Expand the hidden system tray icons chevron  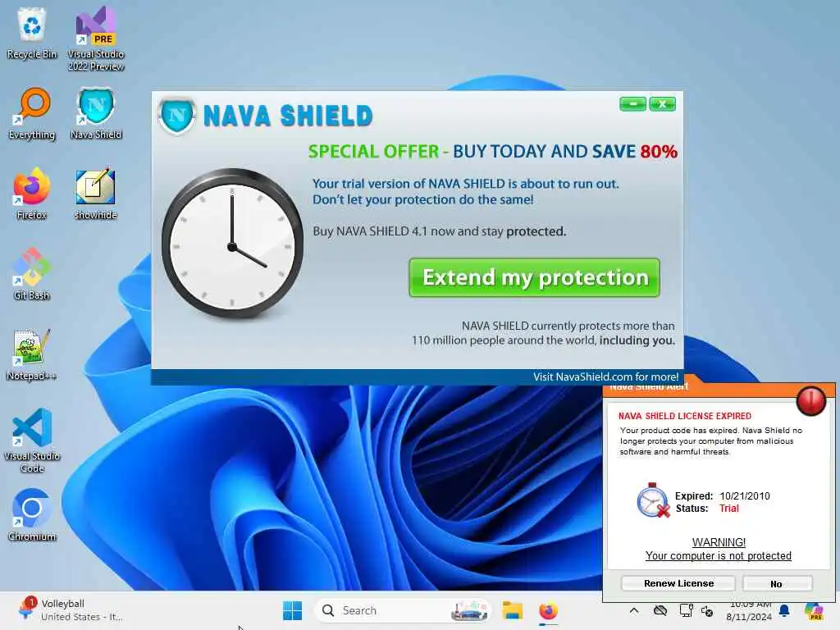pyautogui.click(x=634, y=610)
